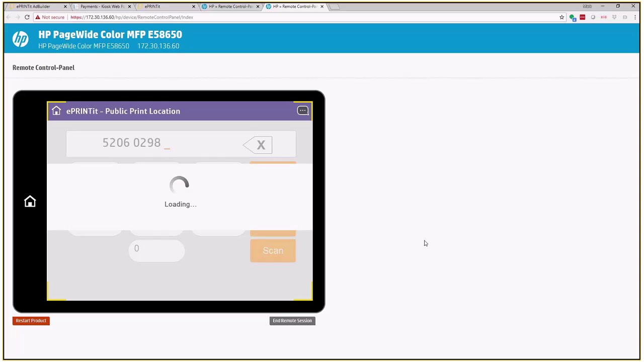Tap the backspace X key
Viewport: 644px width, 362px height.
point(258,145)
